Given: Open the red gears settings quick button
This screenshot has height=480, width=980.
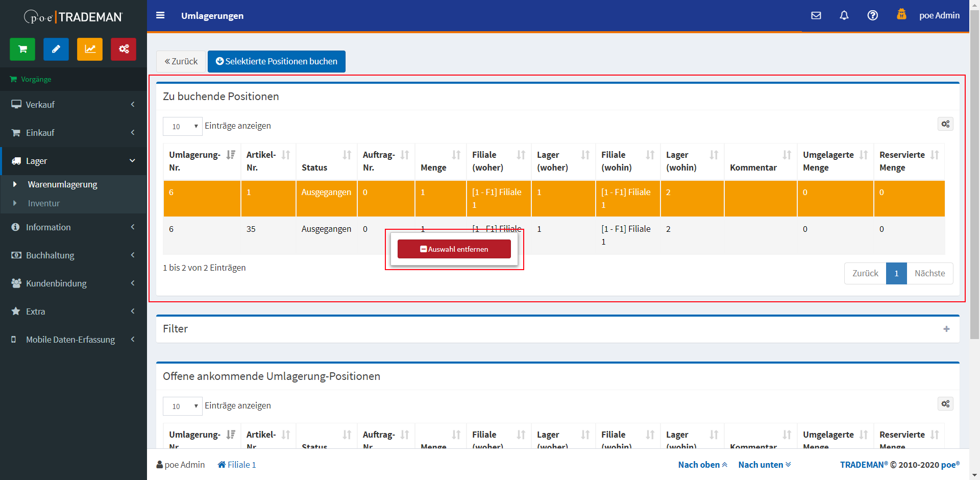Looking at the screenshot, I should 124,50.
